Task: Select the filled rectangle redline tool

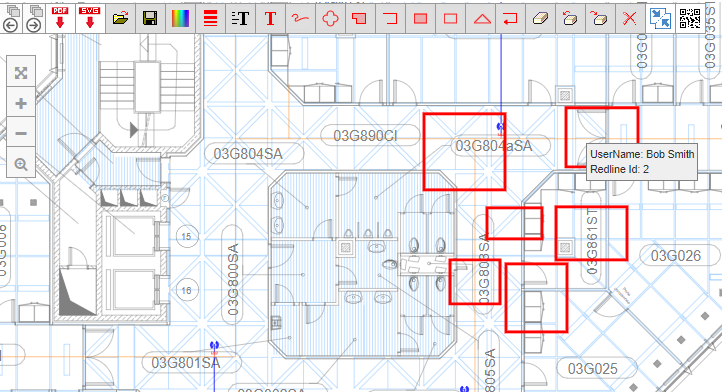Action: click(420, 18)
